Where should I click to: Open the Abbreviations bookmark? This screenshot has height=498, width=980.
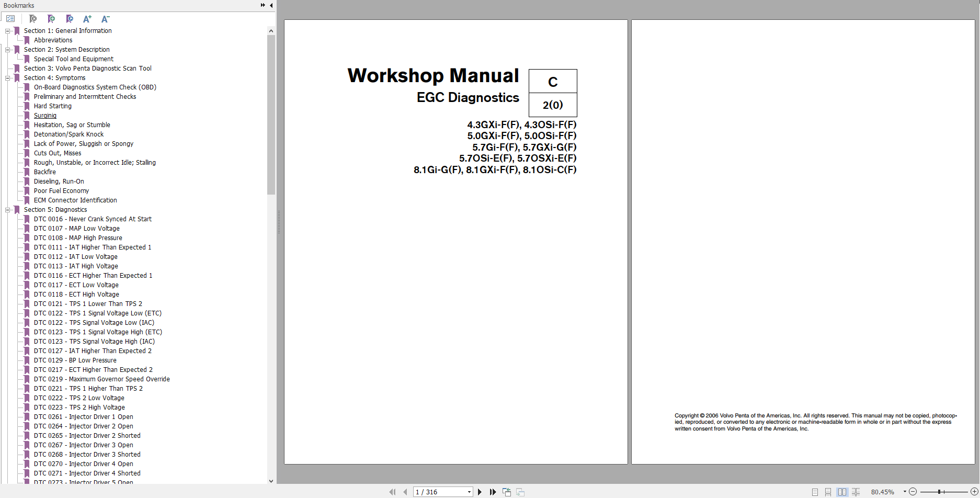click(53, 40)
